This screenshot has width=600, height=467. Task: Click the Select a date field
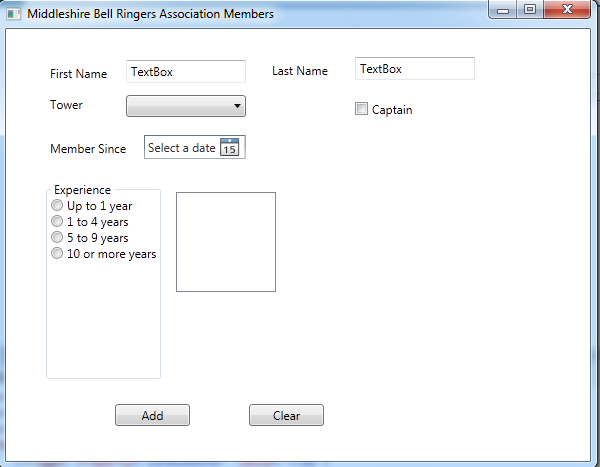pos(182,148)
